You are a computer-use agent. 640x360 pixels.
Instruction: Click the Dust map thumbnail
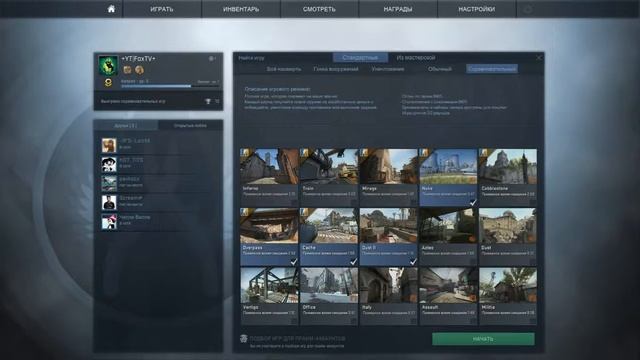pyautogui.click(x=508, y=226)
